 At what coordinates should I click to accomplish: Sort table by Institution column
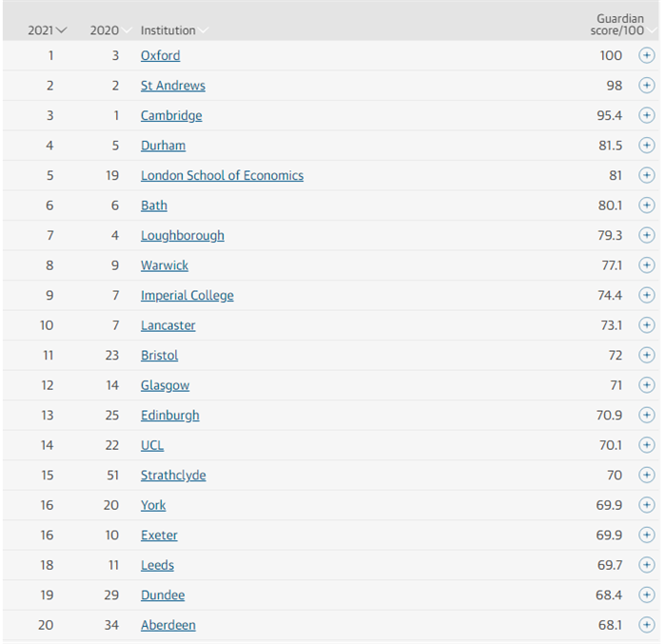click(x=174, y=30)
